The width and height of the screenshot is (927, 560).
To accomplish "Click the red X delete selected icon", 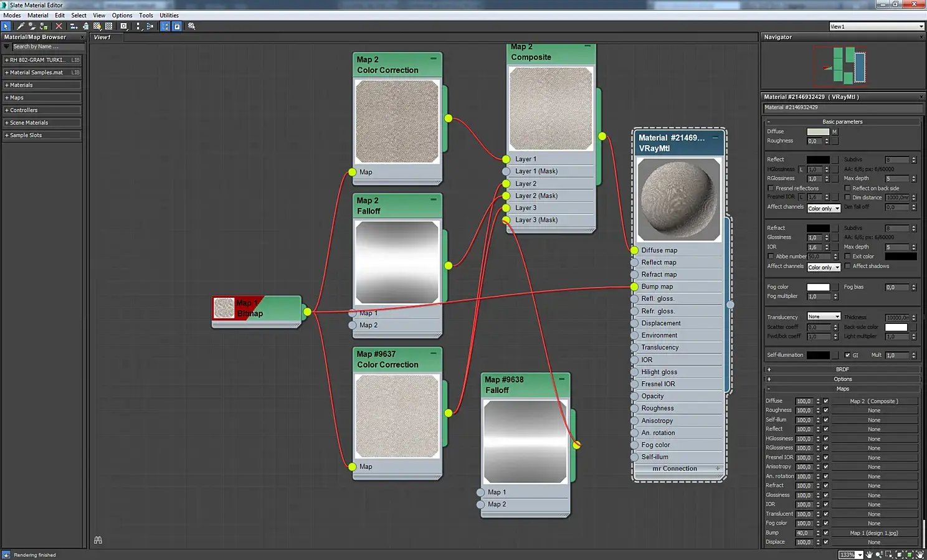I will 59,26.
